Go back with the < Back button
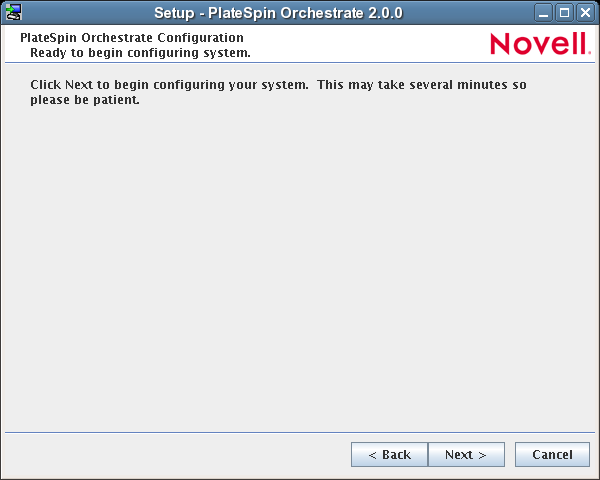The image size is (600, 480). 389,454
